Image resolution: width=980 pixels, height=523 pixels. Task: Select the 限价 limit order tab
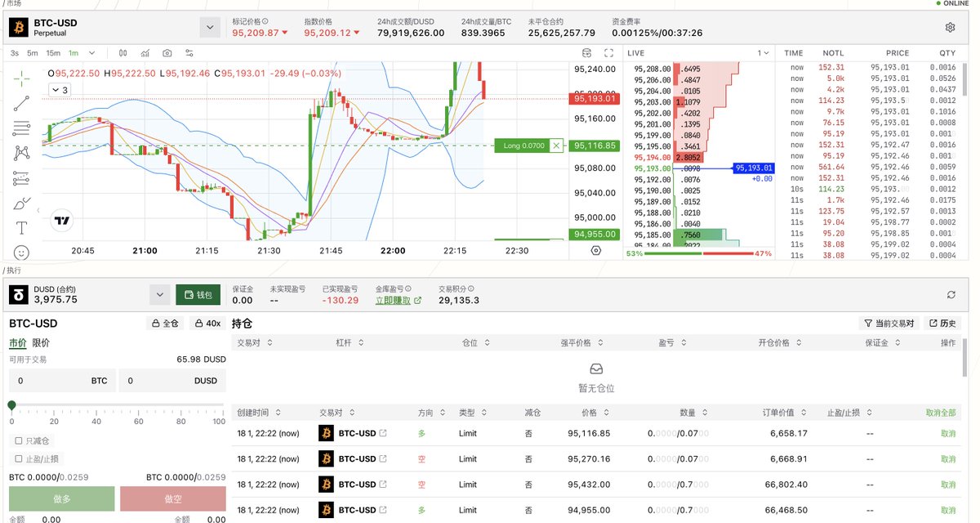(41, 342)
